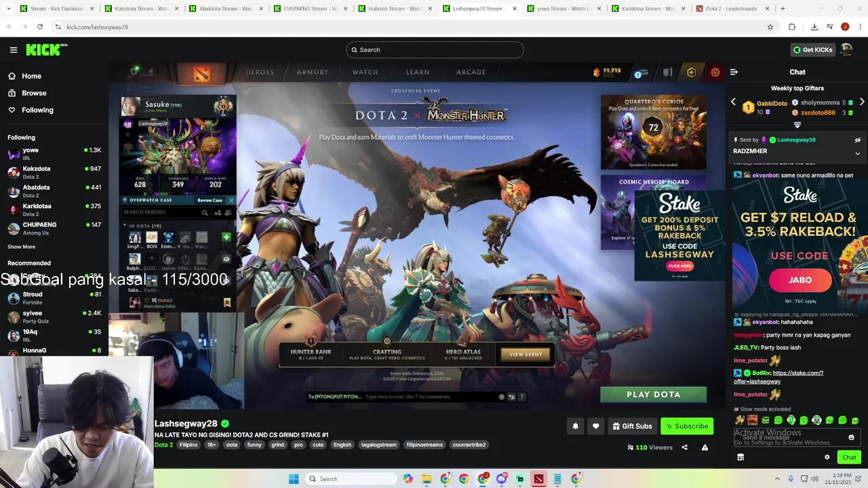Click the green Chat send button
Viewport: 868px width, 488px height.
point(849,457)
